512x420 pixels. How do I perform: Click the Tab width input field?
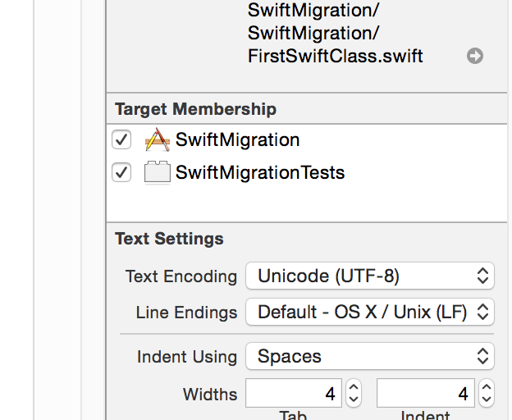294,395
